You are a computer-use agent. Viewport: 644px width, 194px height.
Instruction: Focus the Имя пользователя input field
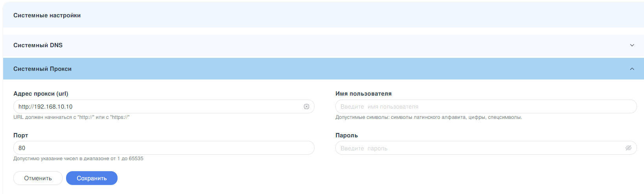pyautogui.click(x=486, y=107)
